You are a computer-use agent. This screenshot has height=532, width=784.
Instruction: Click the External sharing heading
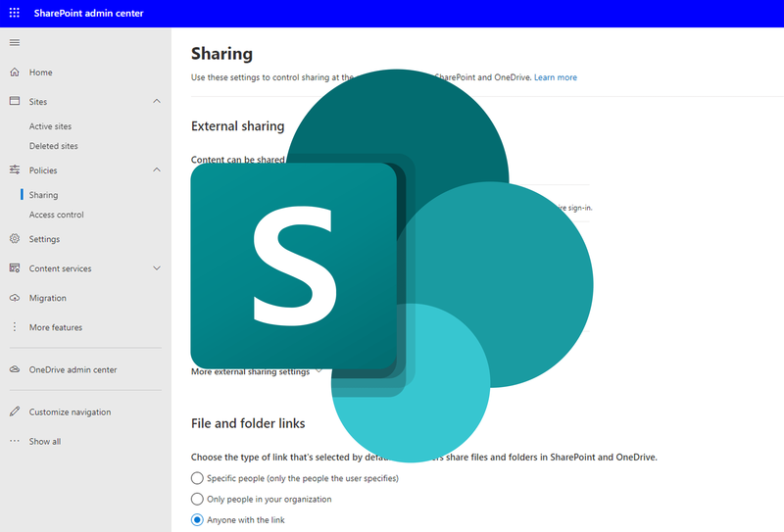(x=237, y=126)
